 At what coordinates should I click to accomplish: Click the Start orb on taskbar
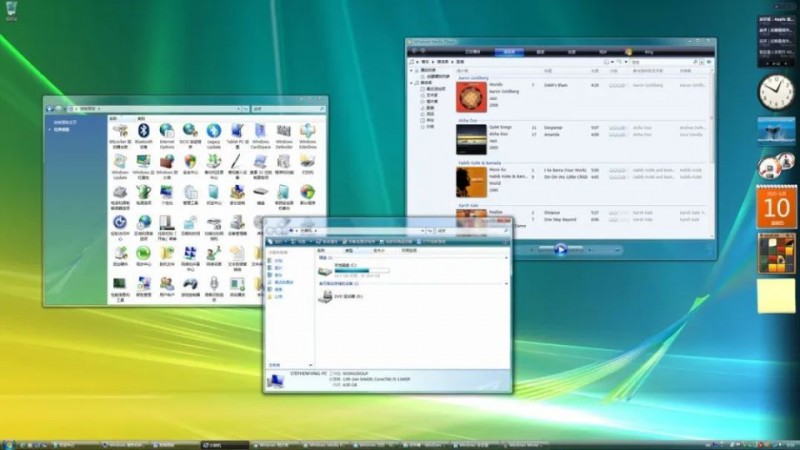point(12,442)
